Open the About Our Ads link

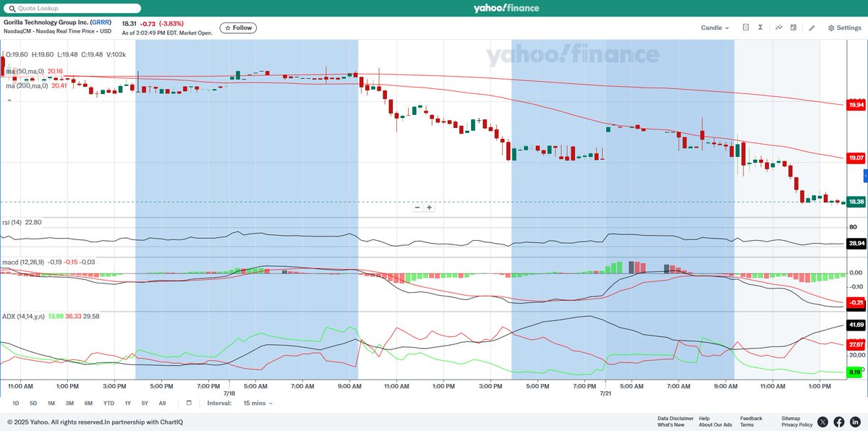[715, 425]
